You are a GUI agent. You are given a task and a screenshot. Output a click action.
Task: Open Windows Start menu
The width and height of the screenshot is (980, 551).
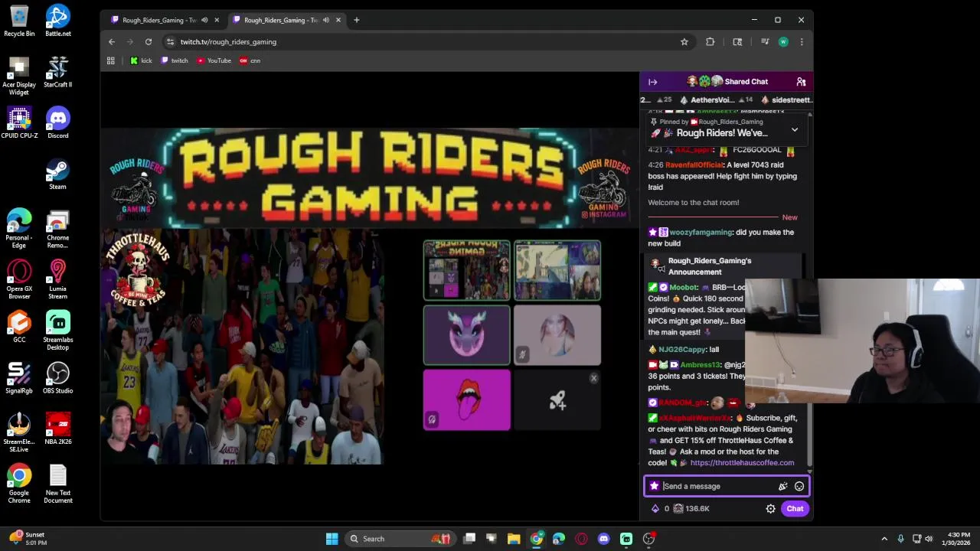pos(332,539)
